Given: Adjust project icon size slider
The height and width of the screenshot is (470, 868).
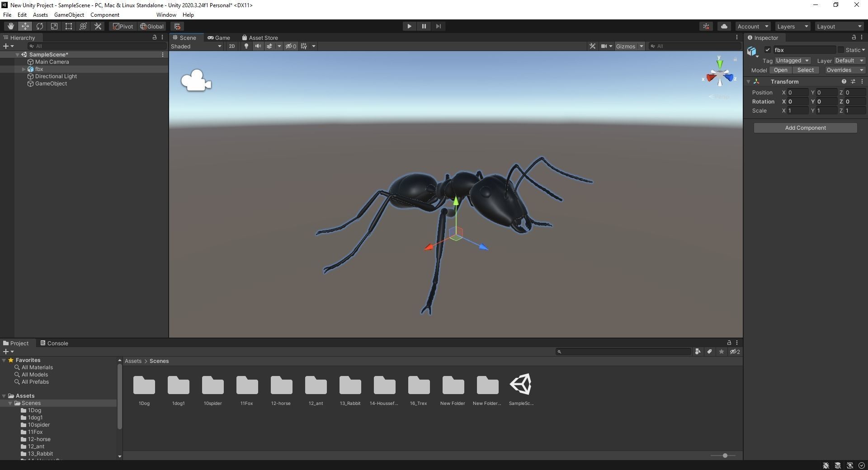Looking at the screenshot, I should click(x=725, y=456).
